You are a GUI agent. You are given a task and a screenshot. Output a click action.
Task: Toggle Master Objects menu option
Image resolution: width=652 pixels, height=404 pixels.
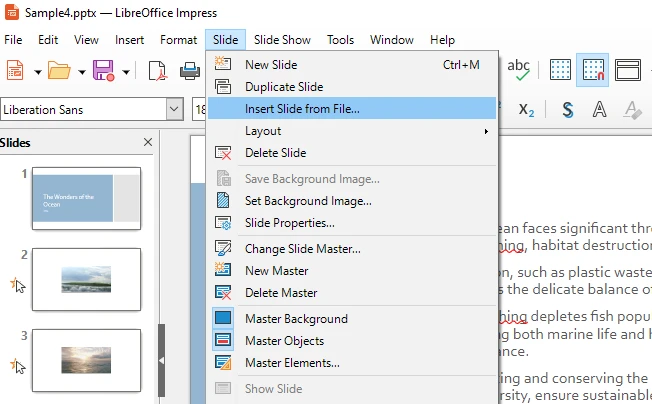pos(352,341)
